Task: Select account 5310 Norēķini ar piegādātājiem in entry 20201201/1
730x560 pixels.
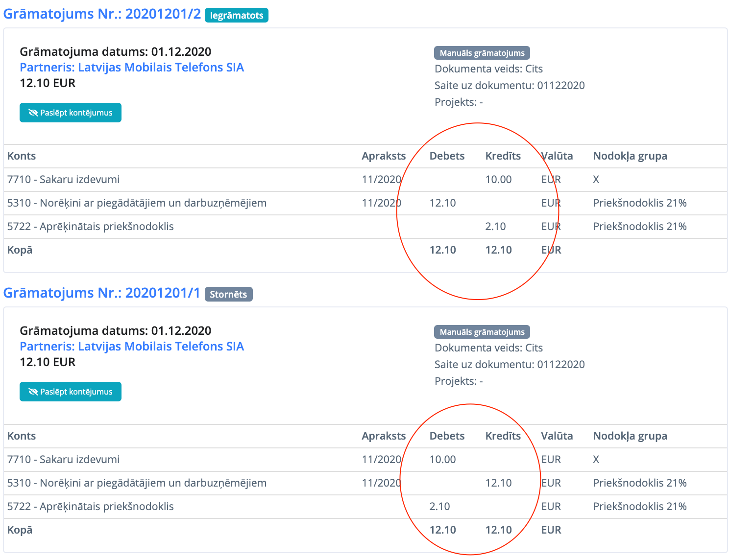Action: [137, 483]
